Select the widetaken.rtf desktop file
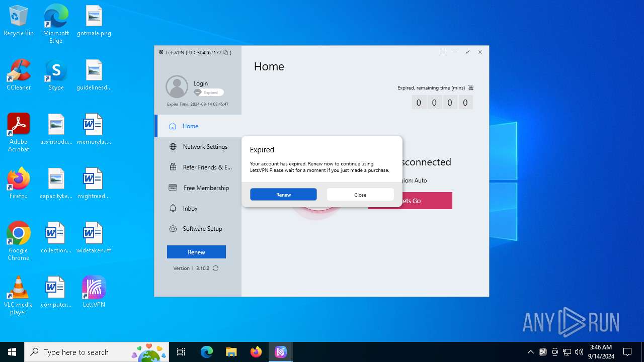The image size is (644, 362). point(94,238)
